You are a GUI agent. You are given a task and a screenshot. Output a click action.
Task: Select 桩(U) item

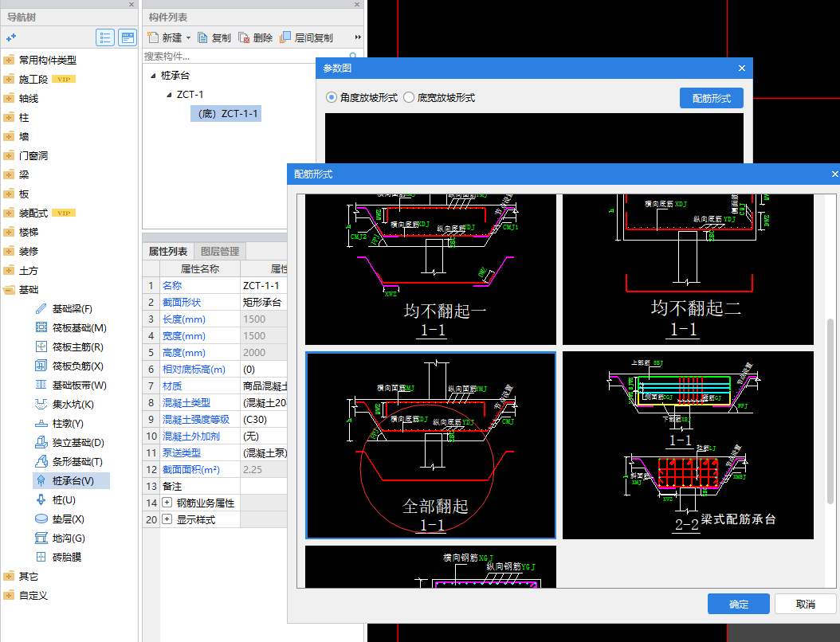click(x=63, y=500)
